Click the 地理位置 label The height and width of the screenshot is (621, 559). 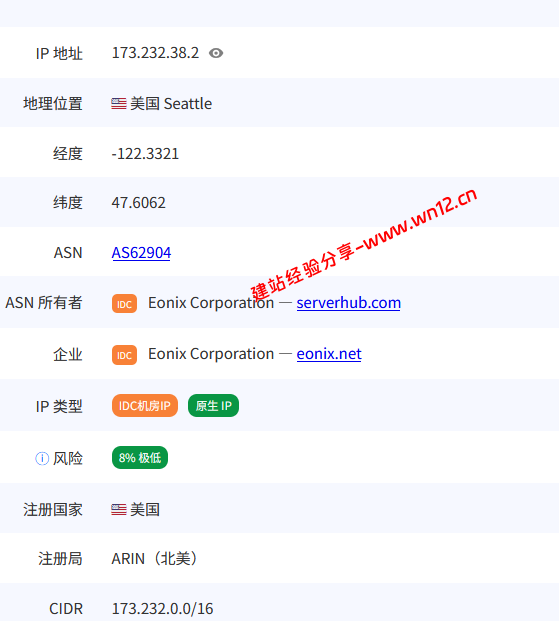(53, 104)
